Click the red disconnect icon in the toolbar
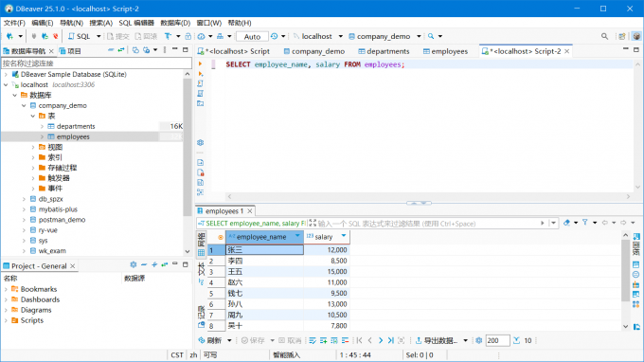The height and width of the screenshot is (362, 644). tap(56, 36)
